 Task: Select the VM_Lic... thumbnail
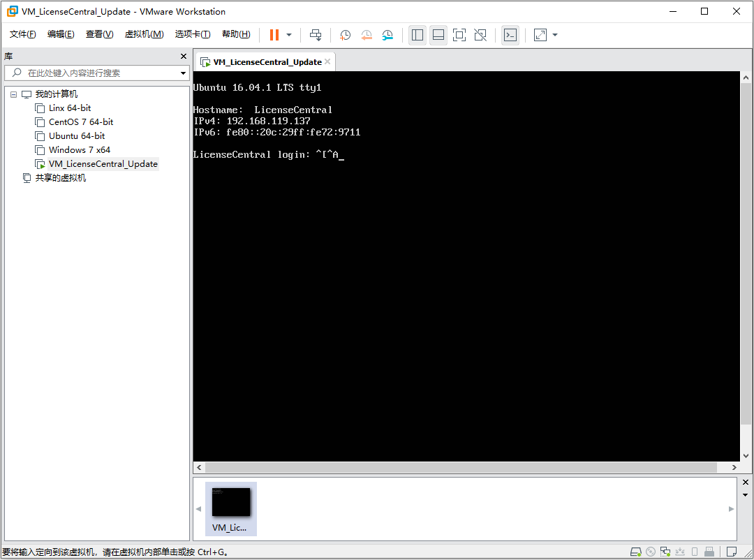coord(231,508)
